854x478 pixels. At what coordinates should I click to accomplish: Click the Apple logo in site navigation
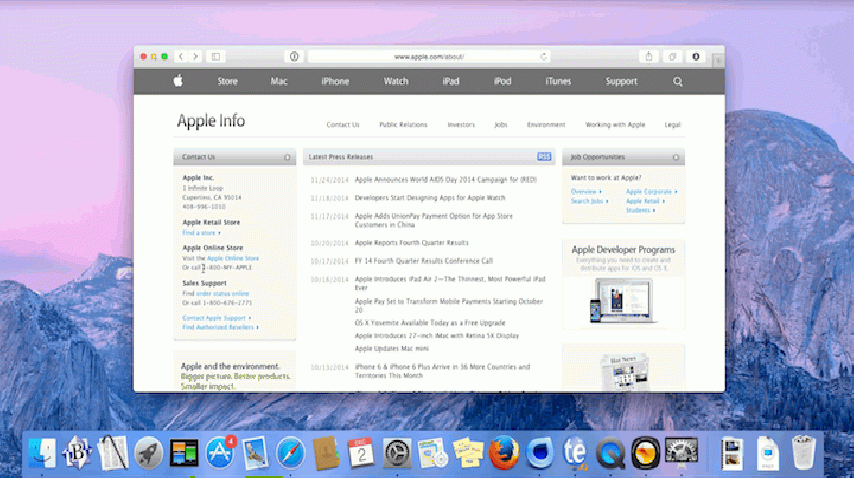[x=178, y=81]
